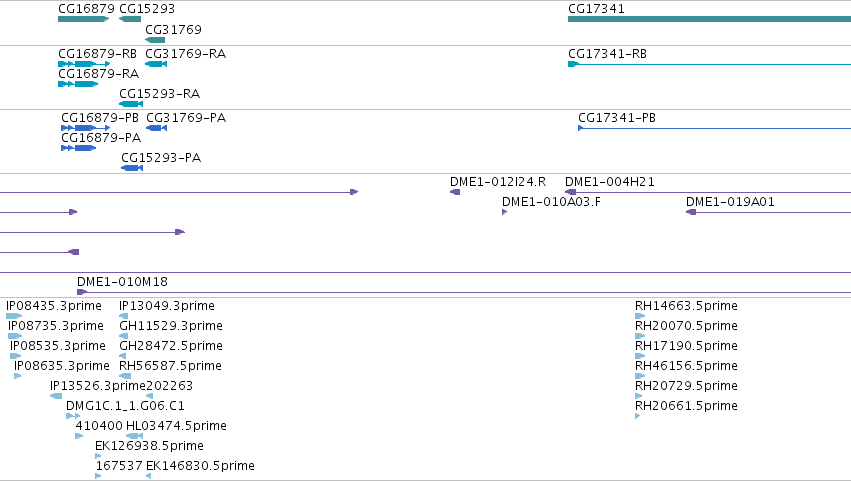Click the long CG17341 gene bar
This screenshot has height=481, width=851.
tap(709, 19)
